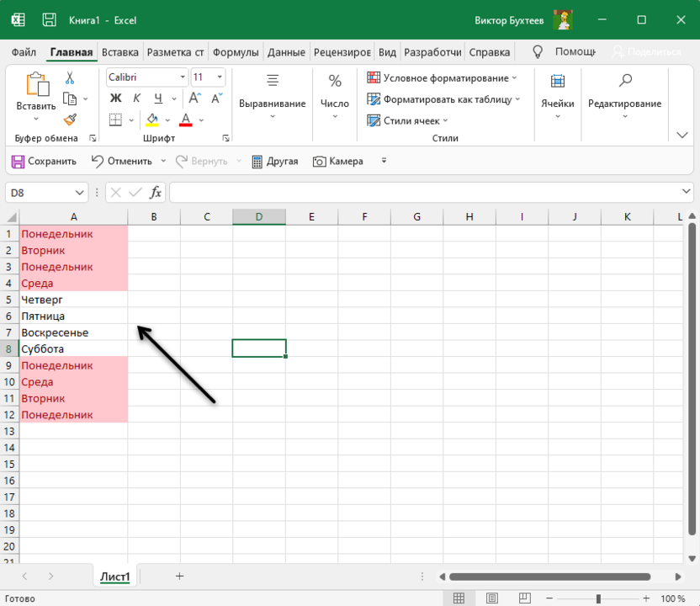
Task: Click the Cut scissors icon
Action: 70,77
